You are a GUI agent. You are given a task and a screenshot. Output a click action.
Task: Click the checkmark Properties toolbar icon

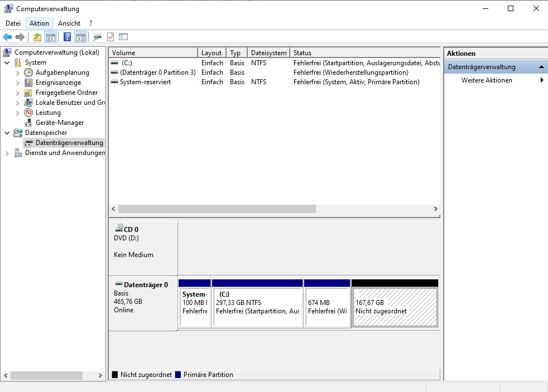pos(110,37)
